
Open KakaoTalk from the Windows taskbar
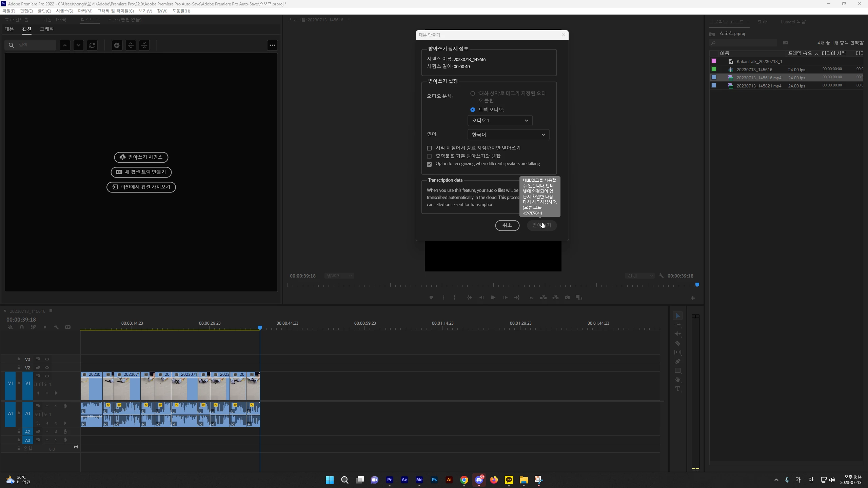click(x=509, y=480)
